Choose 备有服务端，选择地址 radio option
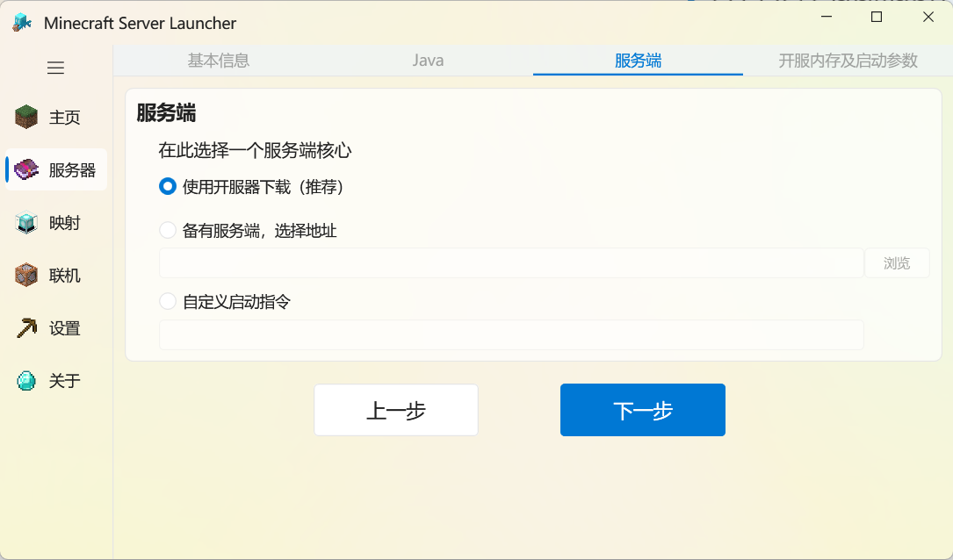953x560 pixels. point(168,231)
